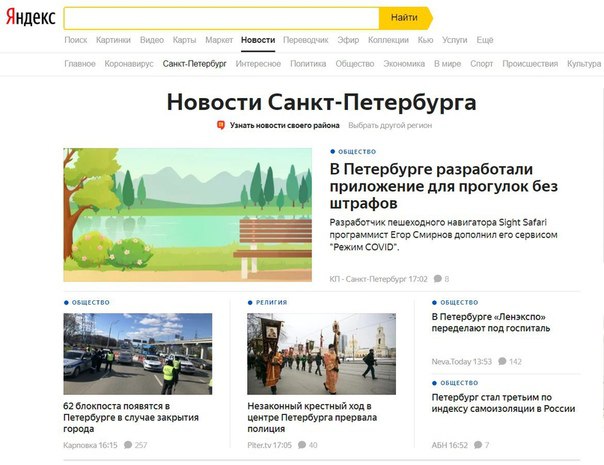This screenshot has width=604, height=465.
Task: Open the Интересное news rubric
Action: (x=258, y=64)
